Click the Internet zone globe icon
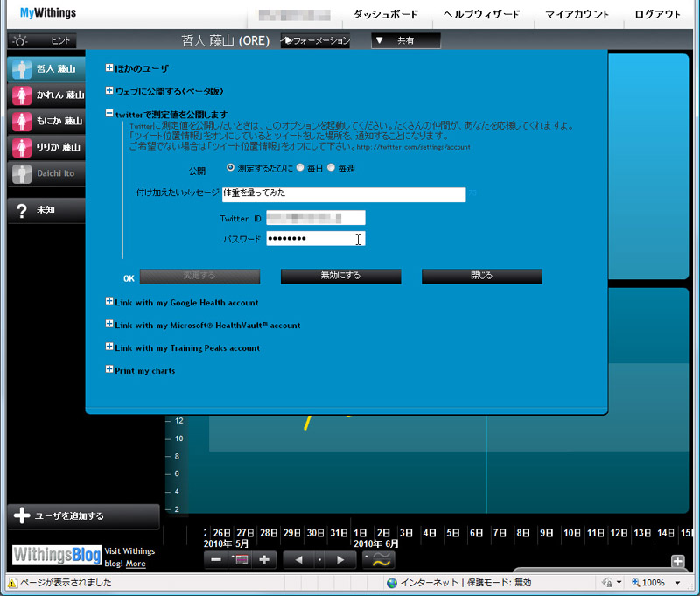This screenshot has width=700, height=596. click(392, 583)
